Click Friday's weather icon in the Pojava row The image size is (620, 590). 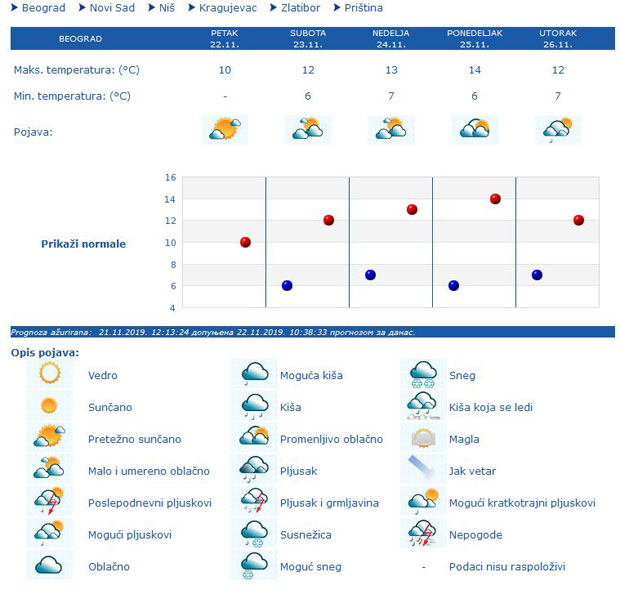(x=224, y=129)
